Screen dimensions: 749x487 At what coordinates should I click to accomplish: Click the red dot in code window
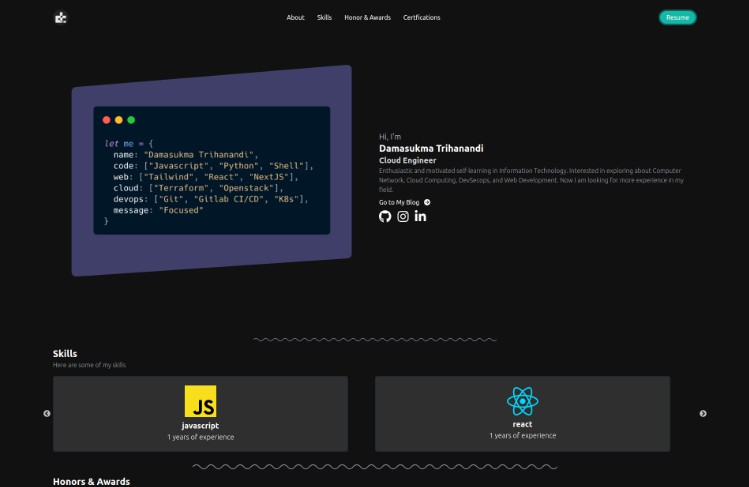[107, 120]
